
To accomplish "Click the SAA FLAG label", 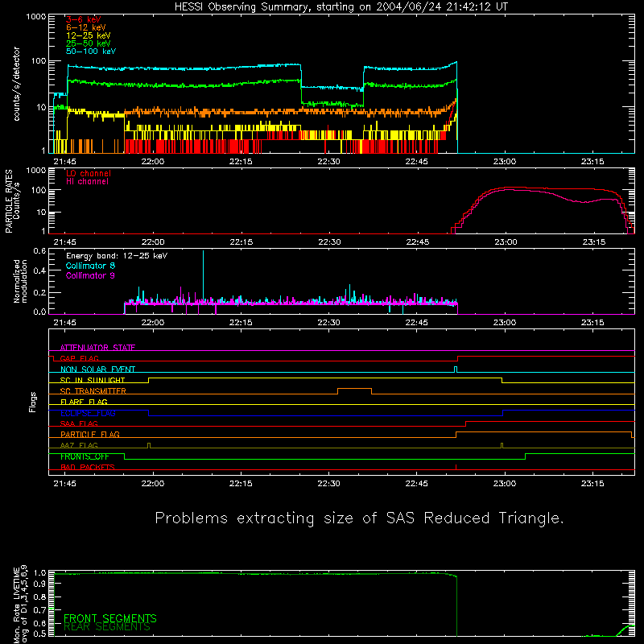I will [x=79, y=423].
